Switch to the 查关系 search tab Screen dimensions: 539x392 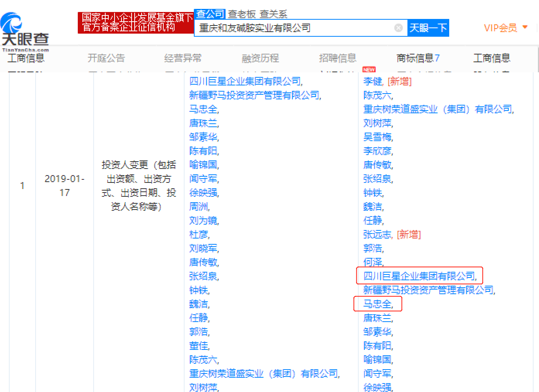click(x=274, y=14)
